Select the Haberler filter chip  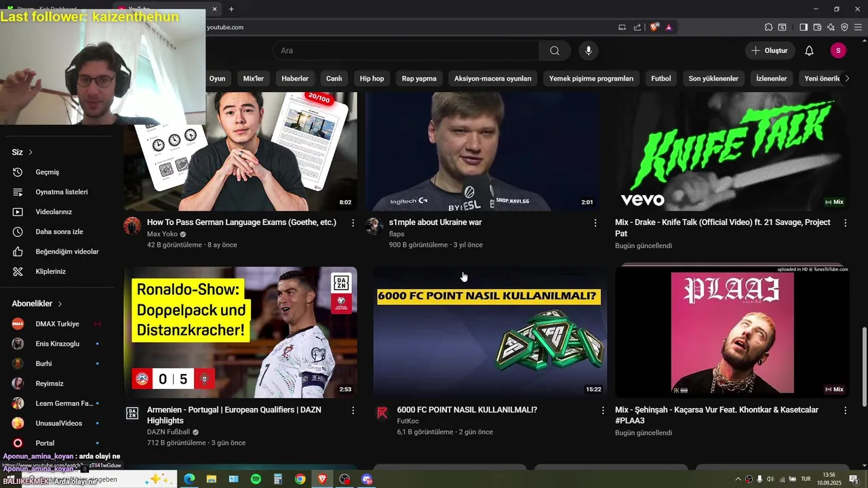point(295,79)
